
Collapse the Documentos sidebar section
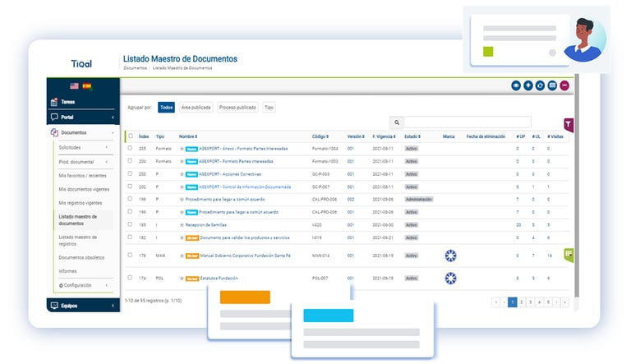click(x=109, y=132)
